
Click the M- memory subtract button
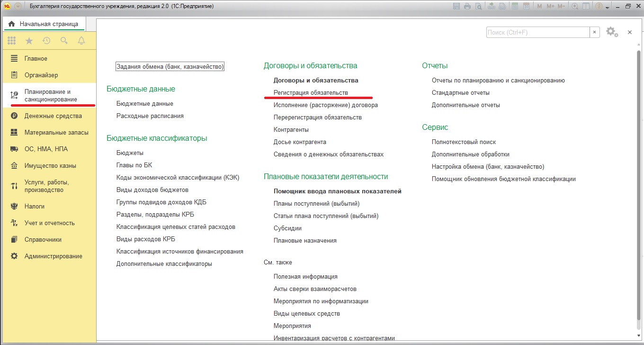[561, 6]
